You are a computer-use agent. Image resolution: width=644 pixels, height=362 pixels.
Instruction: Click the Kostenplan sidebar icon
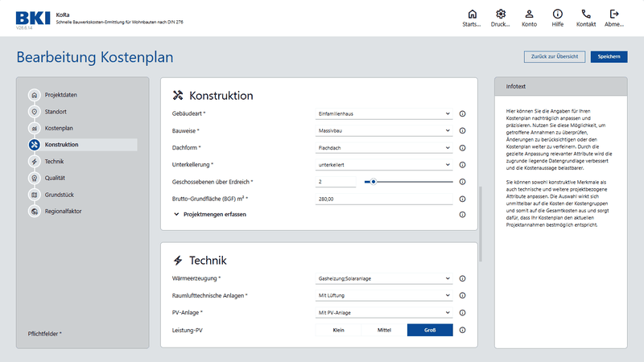pos(35,128)
